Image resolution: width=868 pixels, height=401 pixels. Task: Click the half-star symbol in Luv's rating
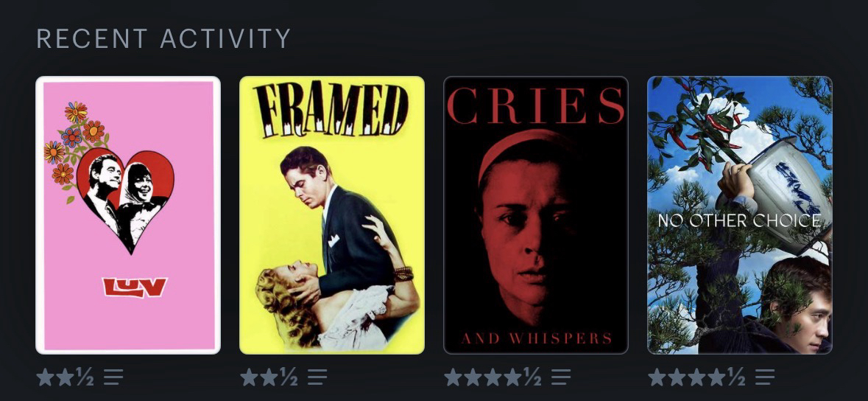coord(85,377)
